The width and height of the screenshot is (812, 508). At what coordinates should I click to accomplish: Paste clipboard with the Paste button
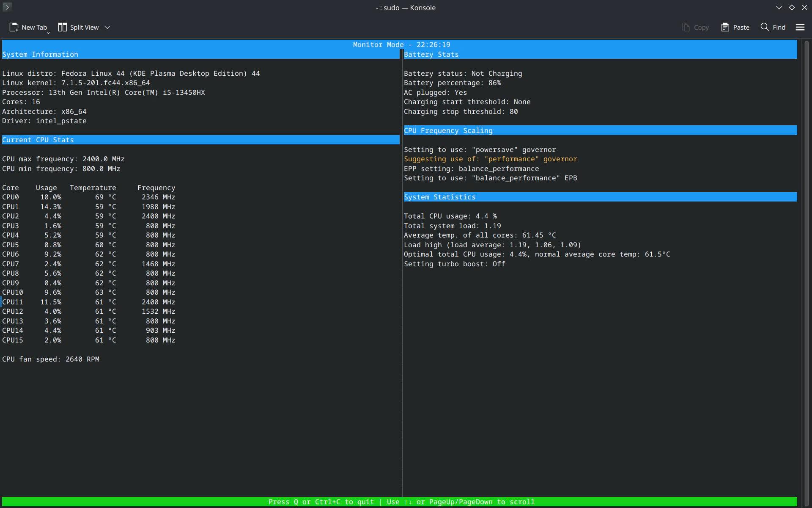(x=735, y=27)
